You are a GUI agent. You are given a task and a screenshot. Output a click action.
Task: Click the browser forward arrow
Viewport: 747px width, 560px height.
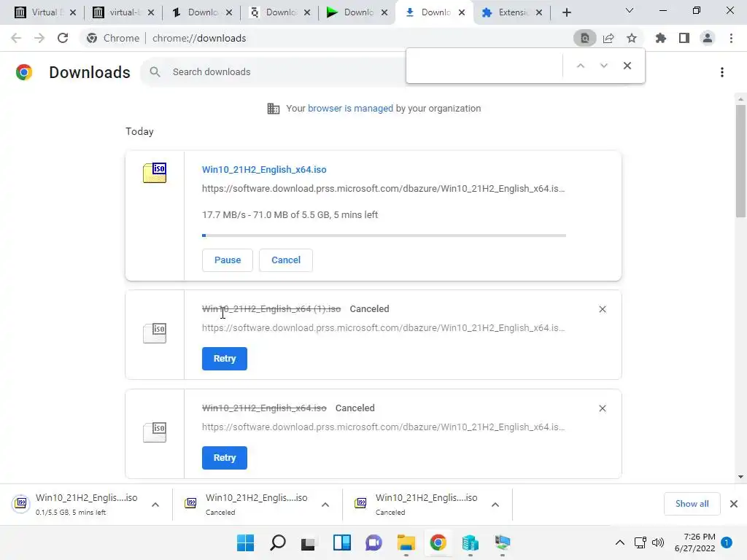(x=39, y=38)
